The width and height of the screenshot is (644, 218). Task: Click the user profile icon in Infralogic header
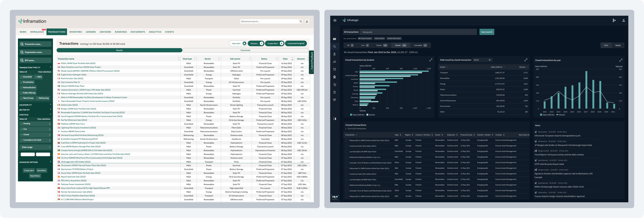click(624, 20)
